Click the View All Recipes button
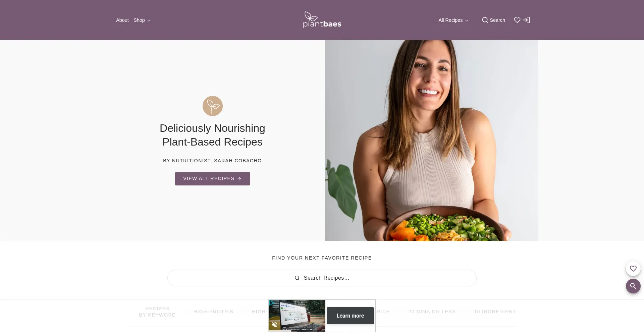 coord(212,179)
